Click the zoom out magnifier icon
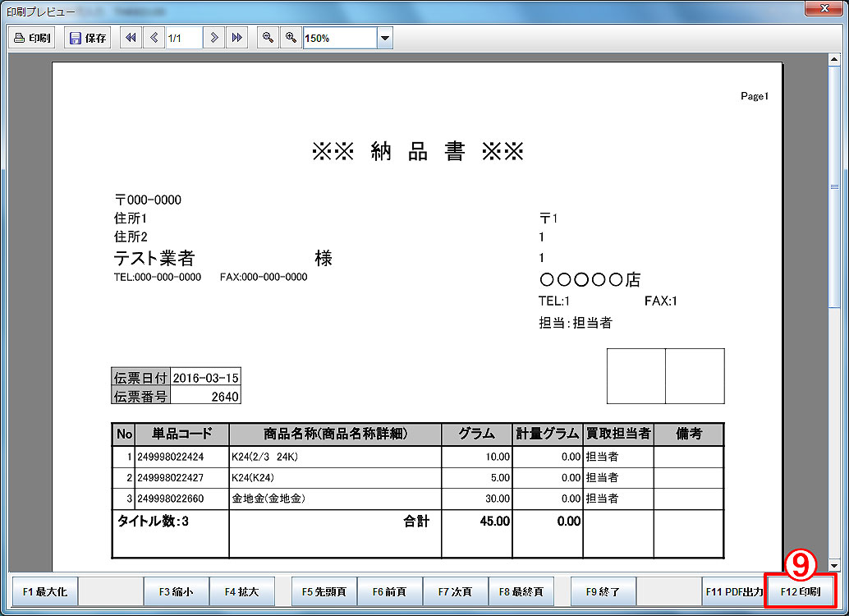 point(268,38)
